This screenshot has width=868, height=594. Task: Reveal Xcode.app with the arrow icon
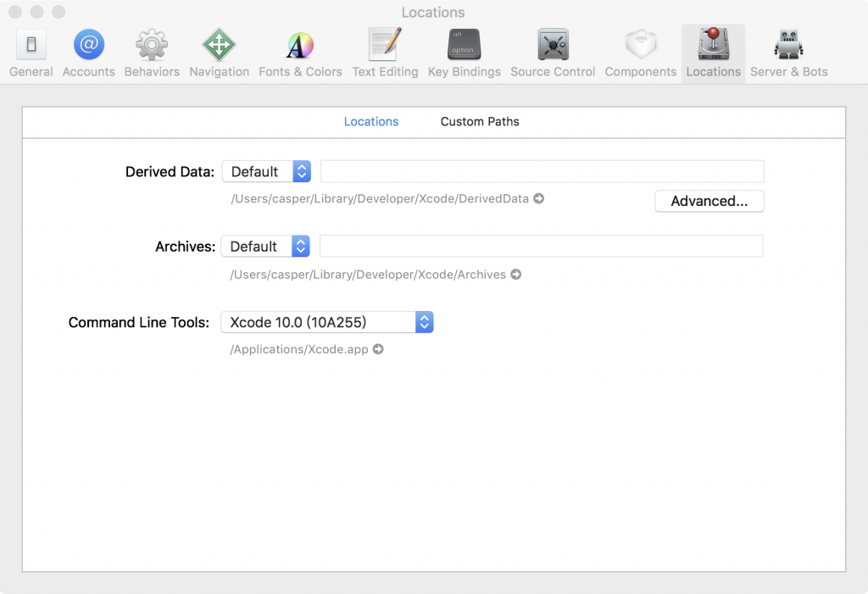tap(378, 349)
